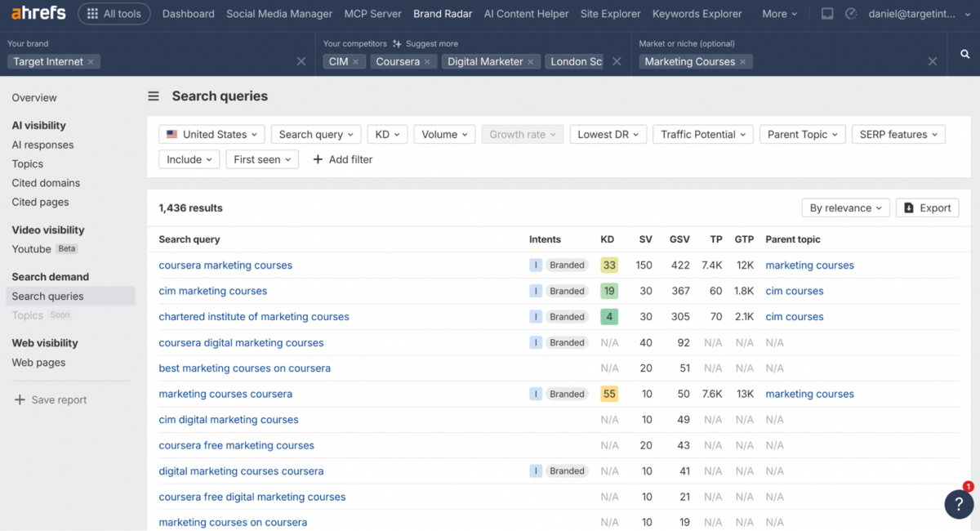
Task: Open coursera digital marketing courses query
Action: click(241, 343)
